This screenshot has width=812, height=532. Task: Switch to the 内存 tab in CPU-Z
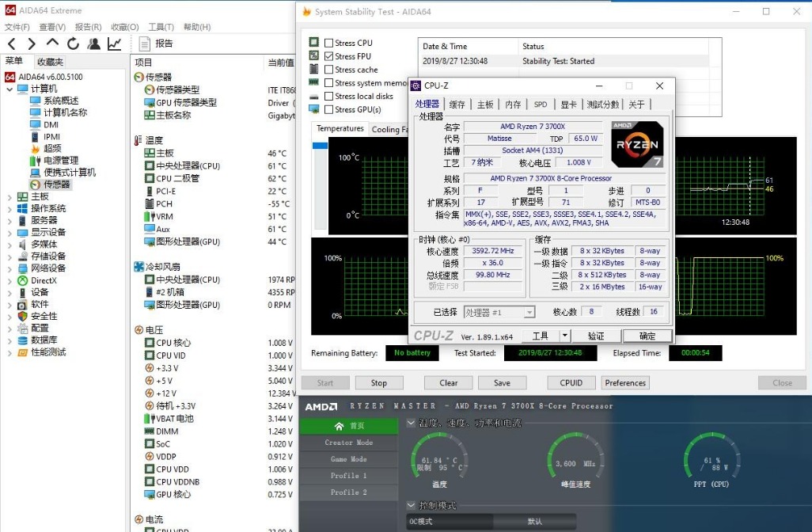(x=513, y=104)
